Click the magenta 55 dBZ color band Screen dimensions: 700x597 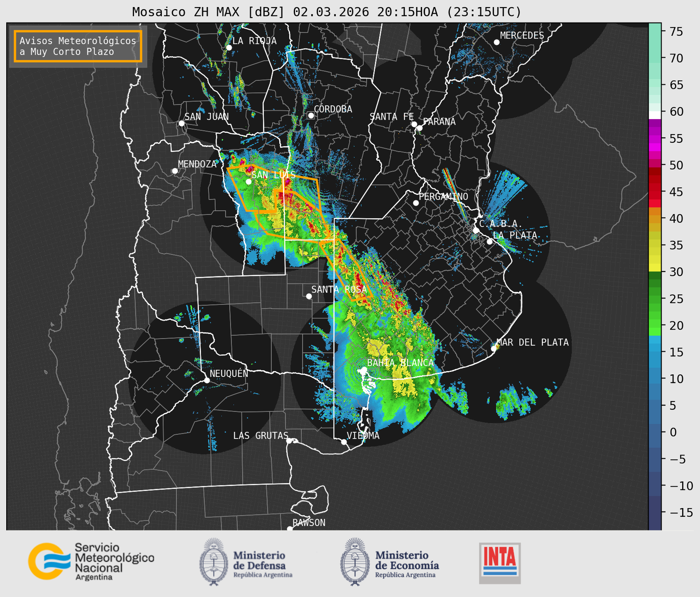[654, 138]
